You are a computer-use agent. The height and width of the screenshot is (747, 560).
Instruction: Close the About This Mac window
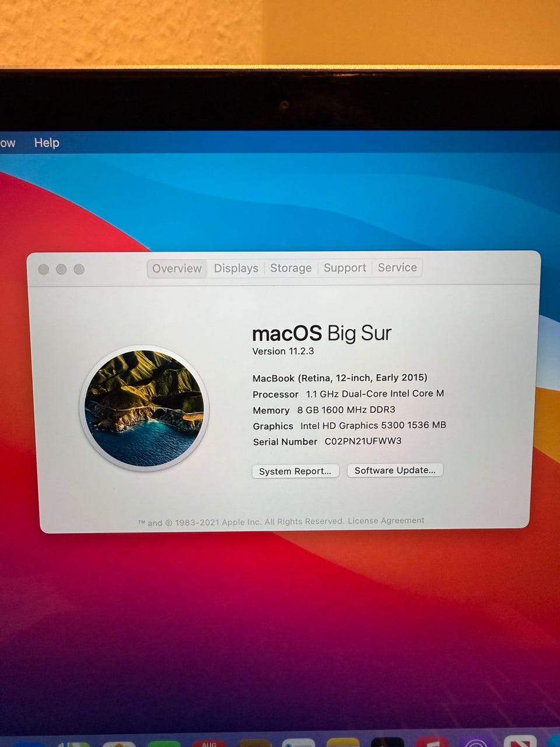tap(43, 269)
